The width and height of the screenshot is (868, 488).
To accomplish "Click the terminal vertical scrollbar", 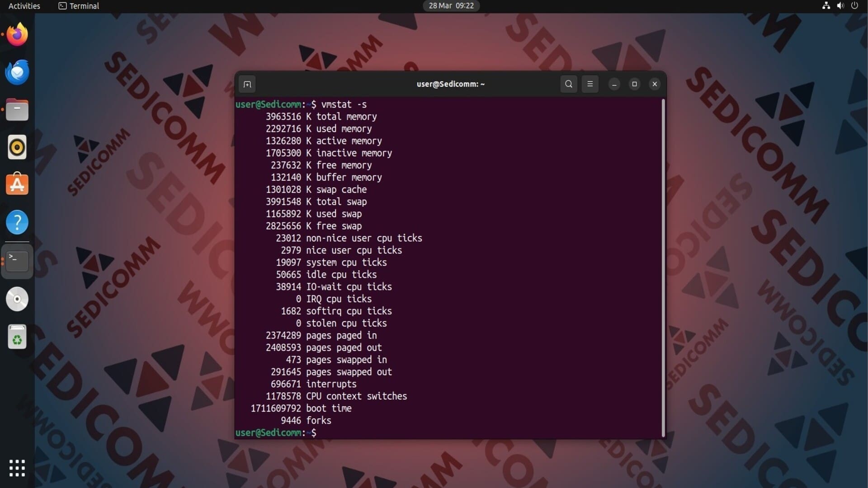I will coord(663,267).
